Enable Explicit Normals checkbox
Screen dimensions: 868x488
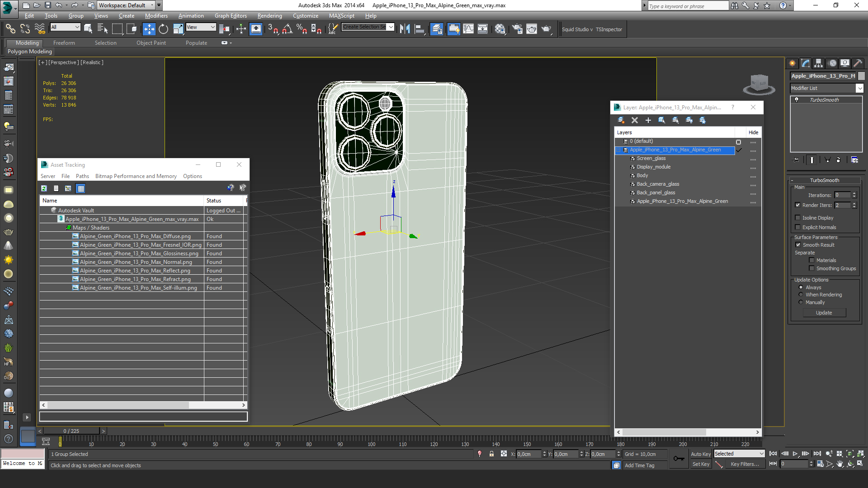click(x=797, y=227)
